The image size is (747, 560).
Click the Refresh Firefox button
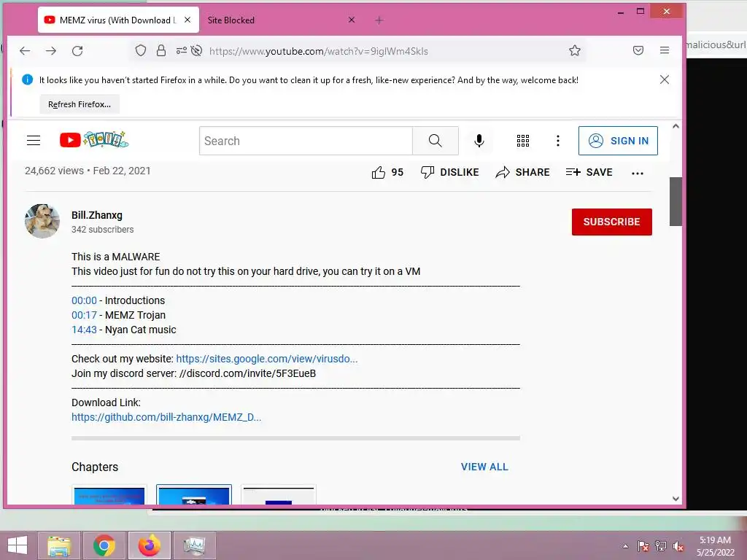[80, 104]
